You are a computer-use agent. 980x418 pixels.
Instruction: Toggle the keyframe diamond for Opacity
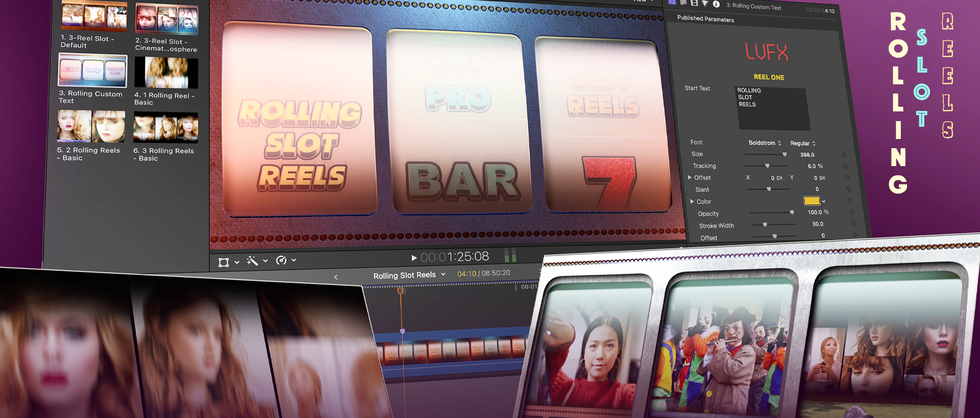851,212
